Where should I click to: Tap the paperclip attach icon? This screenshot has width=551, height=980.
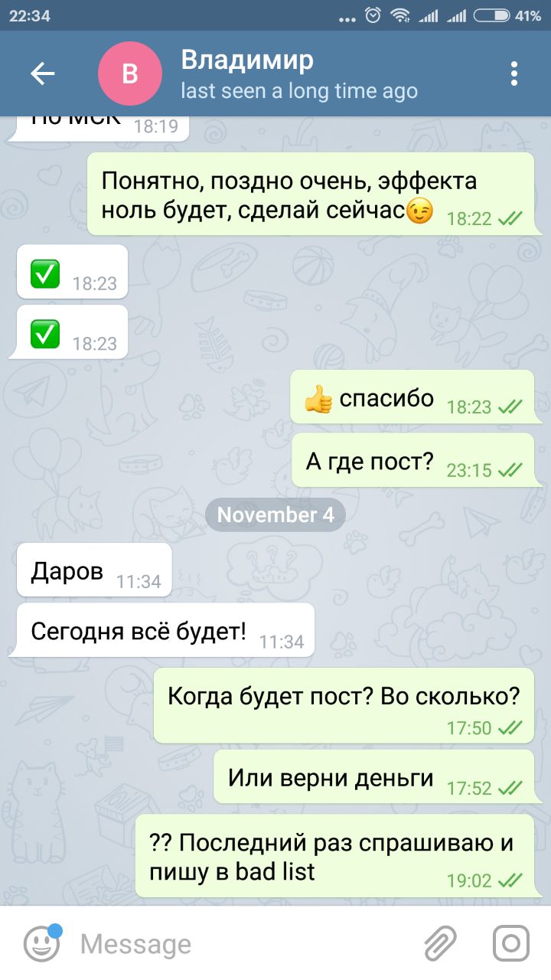coord(441,943)
